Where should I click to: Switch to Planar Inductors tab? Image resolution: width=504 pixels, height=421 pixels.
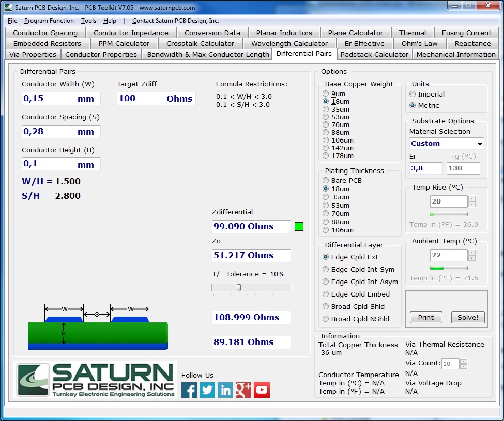(284, 33)
